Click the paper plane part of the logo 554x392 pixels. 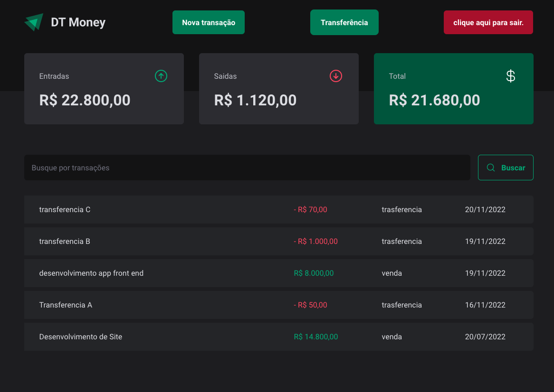pyautogui.click(x=33, y=22)
